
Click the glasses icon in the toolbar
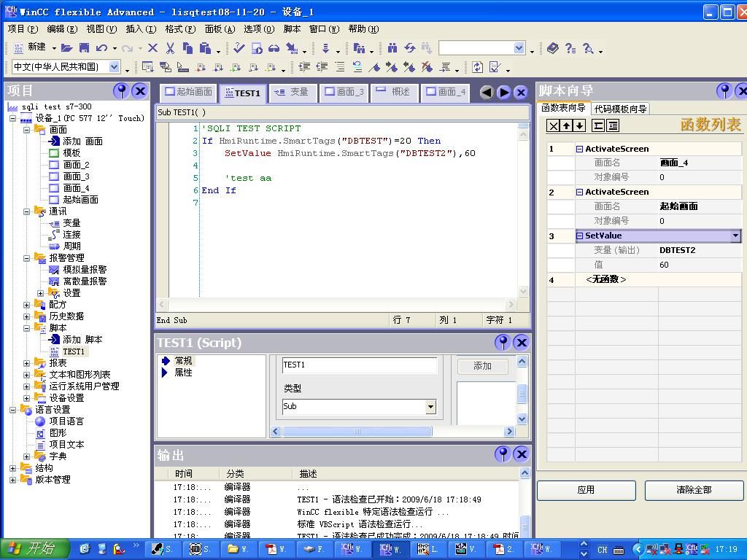(x=274, y=48)
